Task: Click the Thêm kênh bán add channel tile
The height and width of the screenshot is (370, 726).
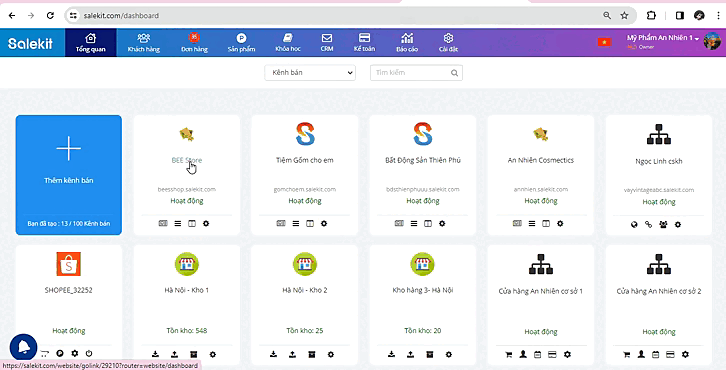Action: [69, 175]
